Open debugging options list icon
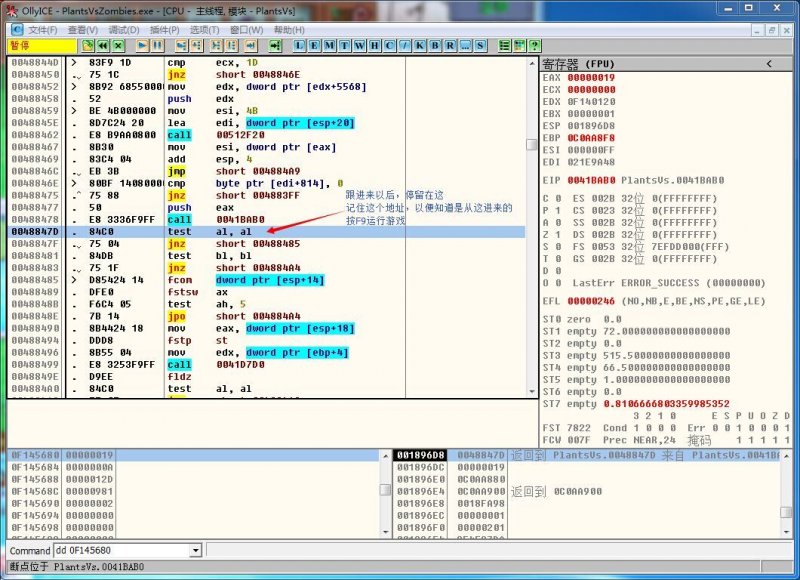Viewport: 800px width, 580px height. pyautogui.click(x=504, y=46)
